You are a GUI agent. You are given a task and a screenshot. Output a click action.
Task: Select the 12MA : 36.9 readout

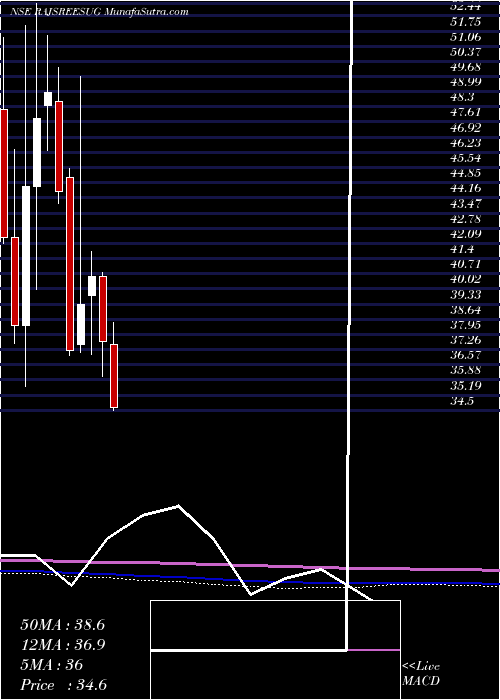[62, 645]
